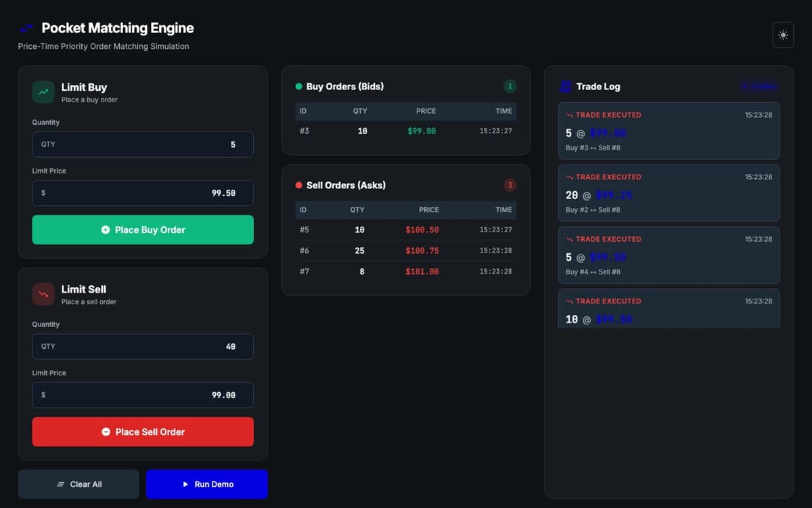This screenshot has width=812, height=508.
Task: Click the Pocket Matching Engine logo icon
Action: (26, 28)
